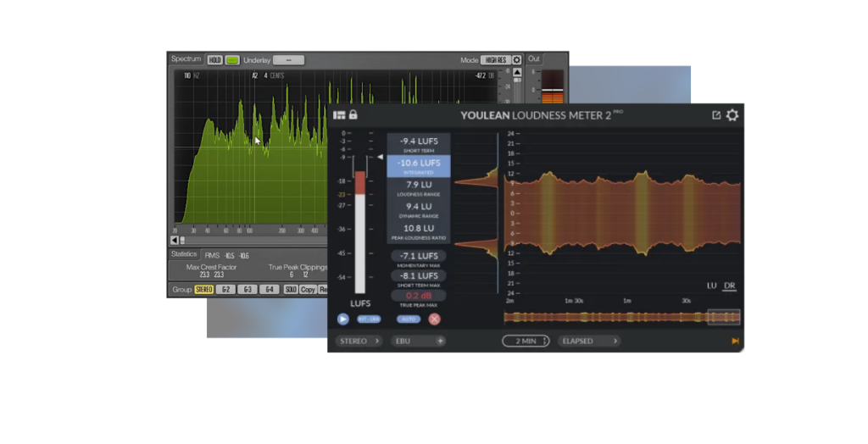This screenshot has width=868, height=444.
Task: Switch graph to LU view
Action: click(712, 286)
